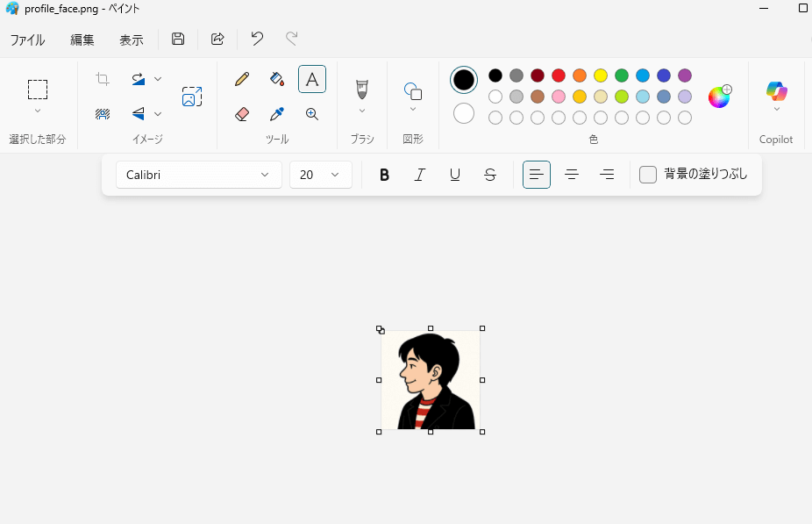Open the Crop tool

pyautogui.click(x=102, y=79)
